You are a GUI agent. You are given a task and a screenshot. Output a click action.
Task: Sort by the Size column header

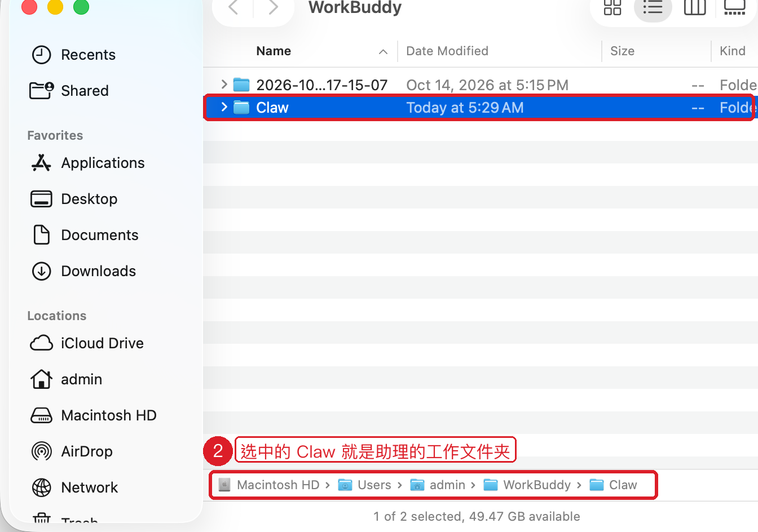point(622,51)
